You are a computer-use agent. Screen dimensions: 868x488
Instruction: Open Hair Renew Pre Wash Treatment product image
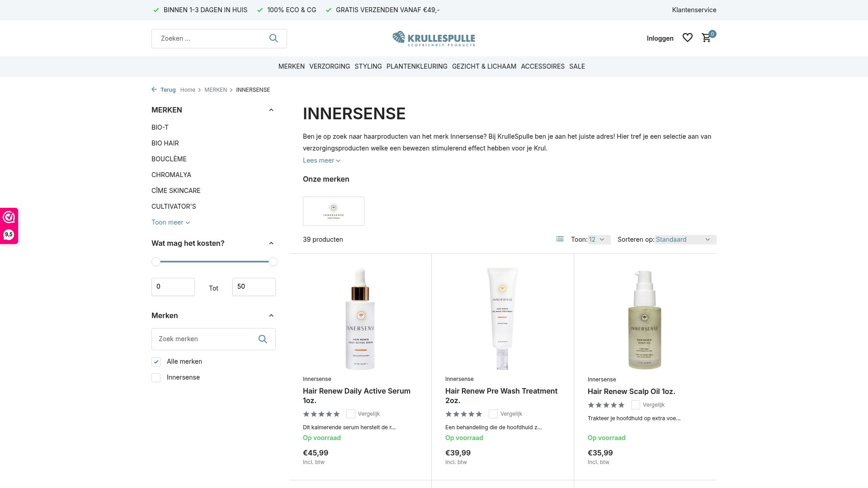tap(502, 319)
